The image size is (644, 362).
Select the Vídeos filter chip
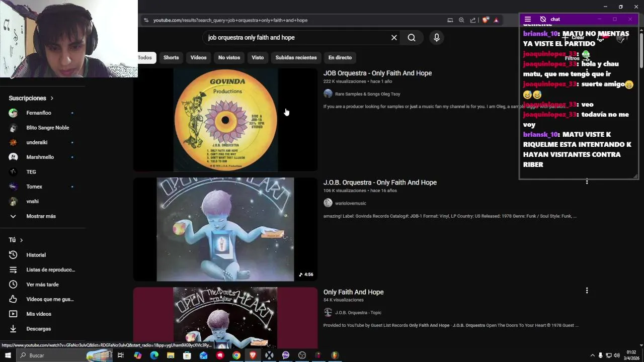point(198,57)
